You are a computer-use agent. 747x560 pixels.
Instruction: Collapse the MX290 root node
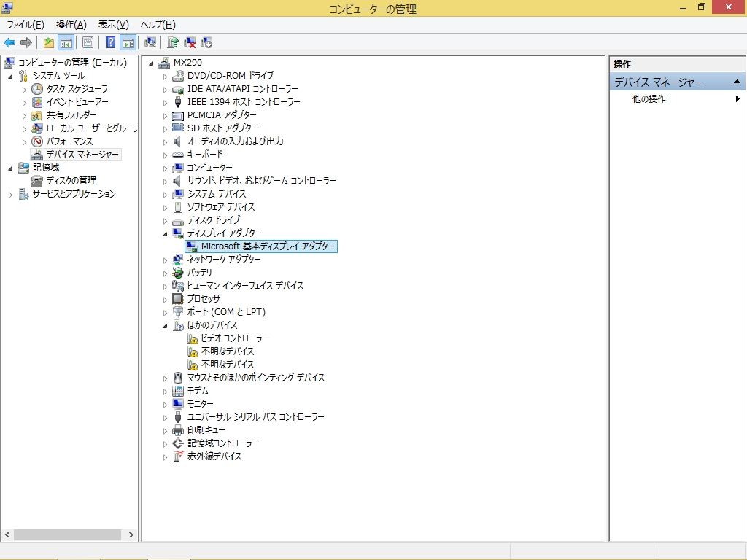coord(152,63)
